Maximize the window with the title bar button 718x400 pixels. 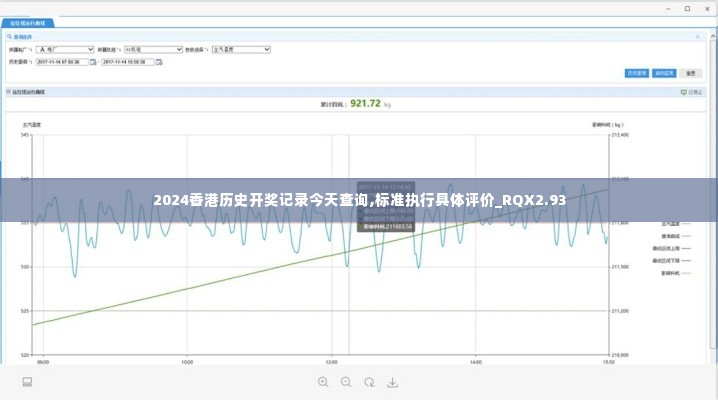tap(687, 9)
